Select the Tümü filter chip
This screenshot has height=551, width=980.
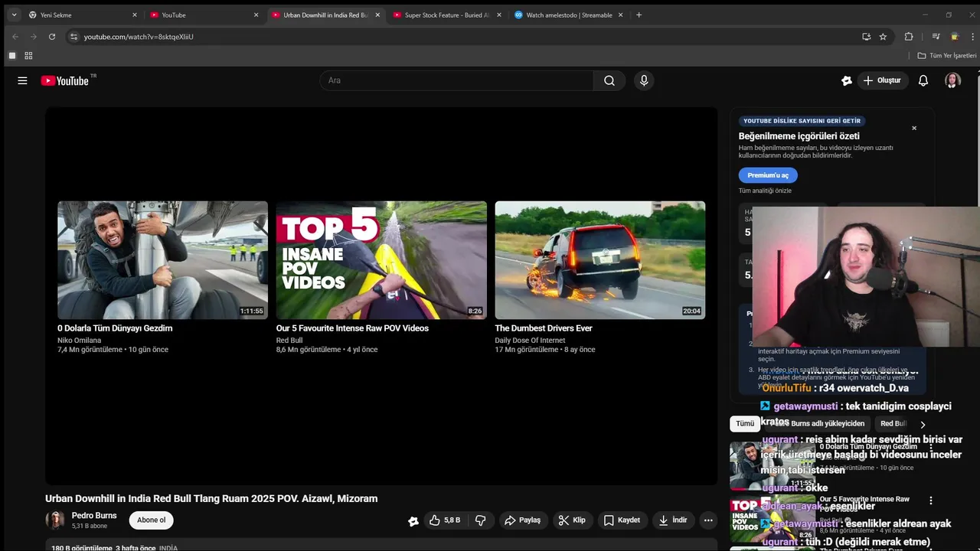[x=745, y=423]
